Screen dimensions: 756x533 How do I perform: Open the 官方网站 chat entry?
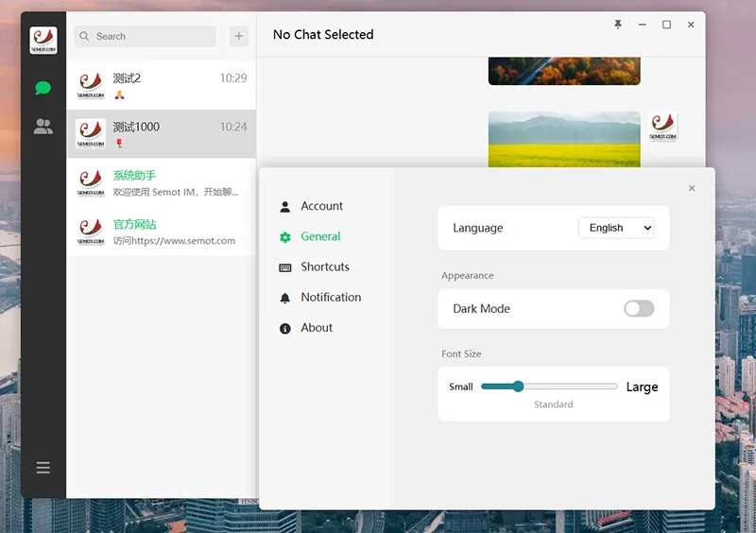(161, 232)
